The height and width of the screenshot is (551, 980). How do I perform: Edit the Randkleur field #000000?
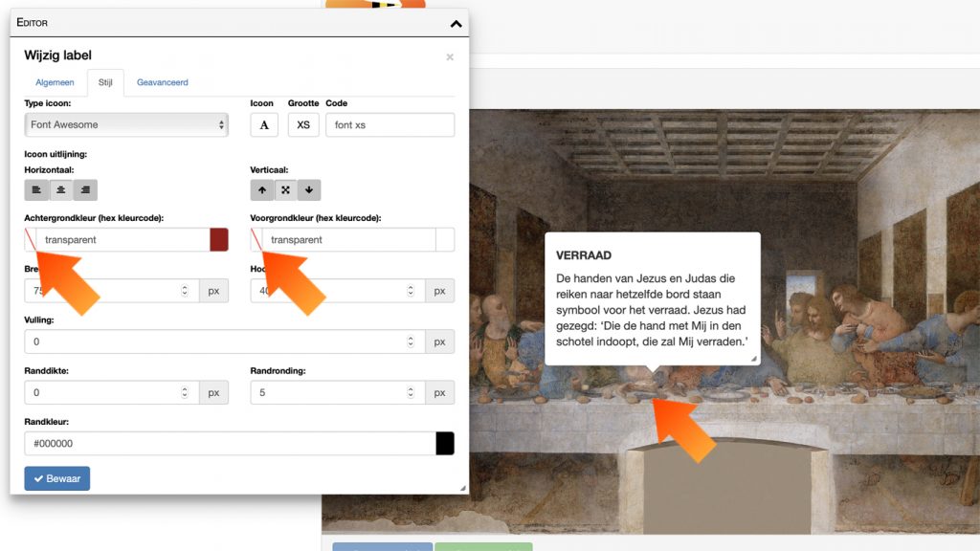[230, 444]
